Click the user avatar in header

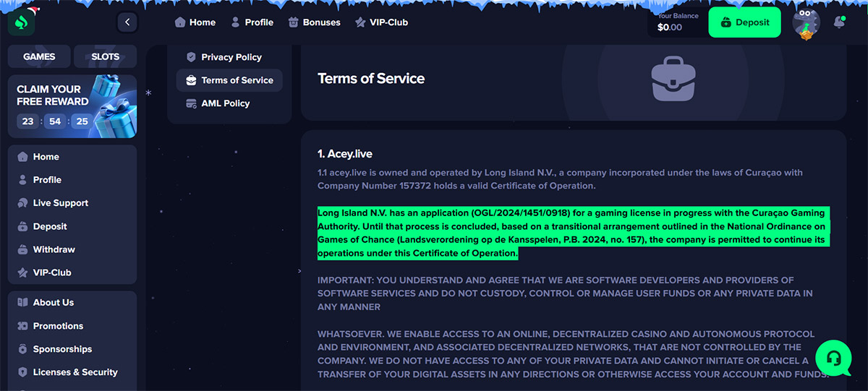click(806, 23)
